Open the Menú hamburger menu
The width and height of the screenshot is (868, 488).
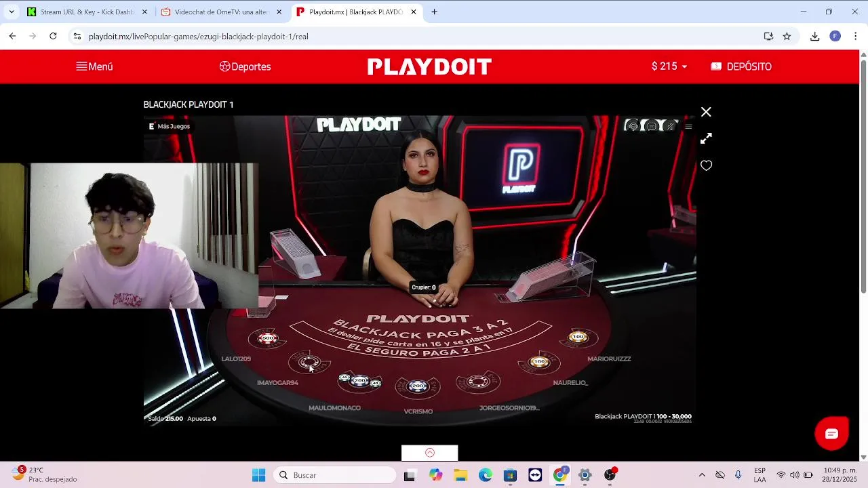pos(94,66)
